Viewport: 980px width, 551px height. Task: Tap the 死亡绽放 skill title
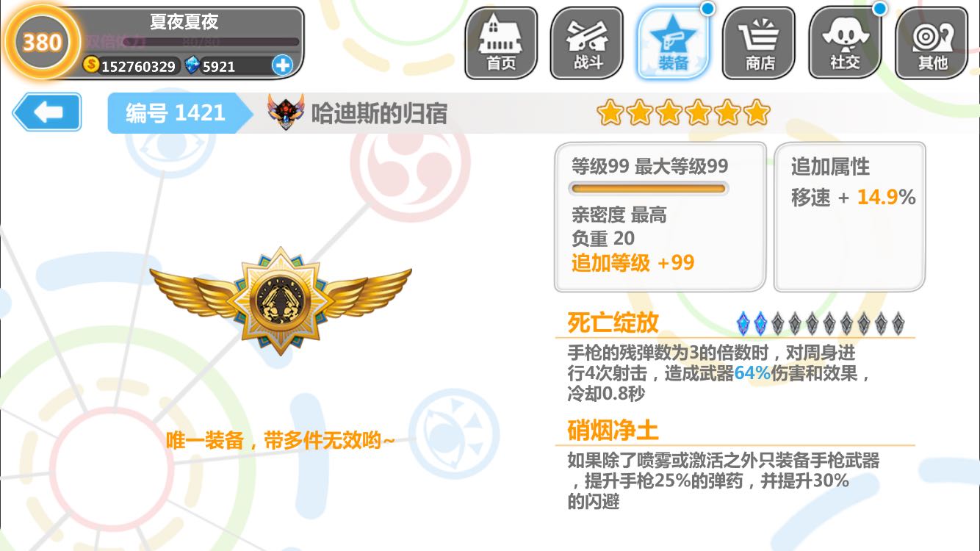click(x=613, y=322)
